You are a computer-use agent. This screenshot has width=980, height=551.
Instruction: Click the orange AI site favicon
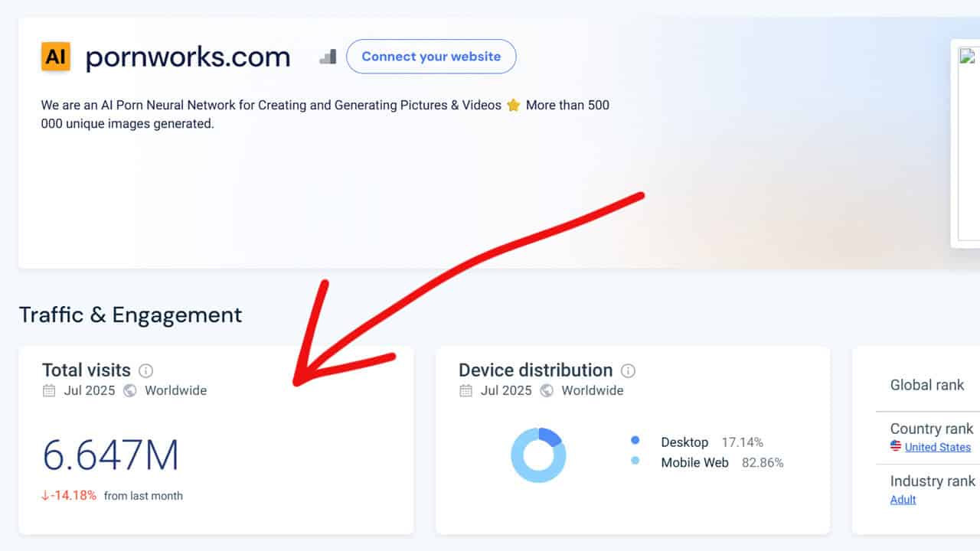click(55, 57)
